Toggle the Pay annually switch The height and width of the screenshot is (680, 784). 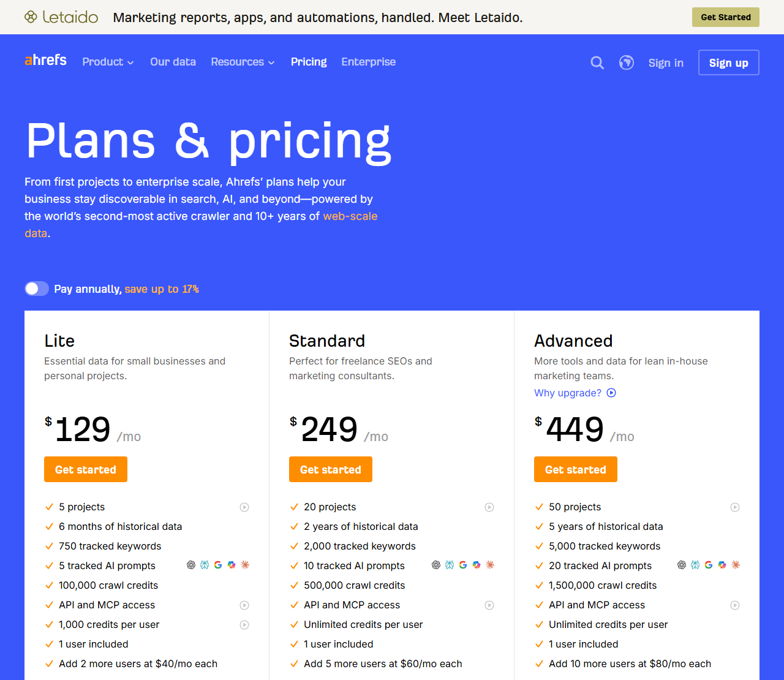pos(37,289)
